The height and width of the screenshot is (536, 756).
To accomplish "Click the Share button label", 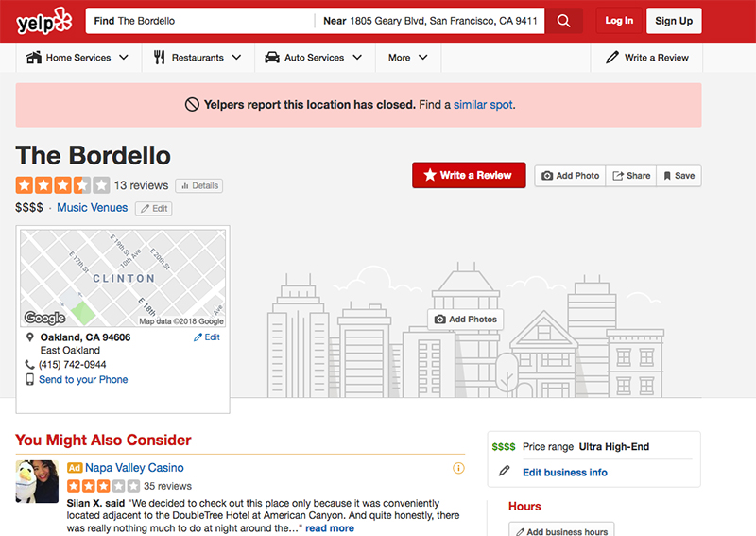I will (639, 176).
